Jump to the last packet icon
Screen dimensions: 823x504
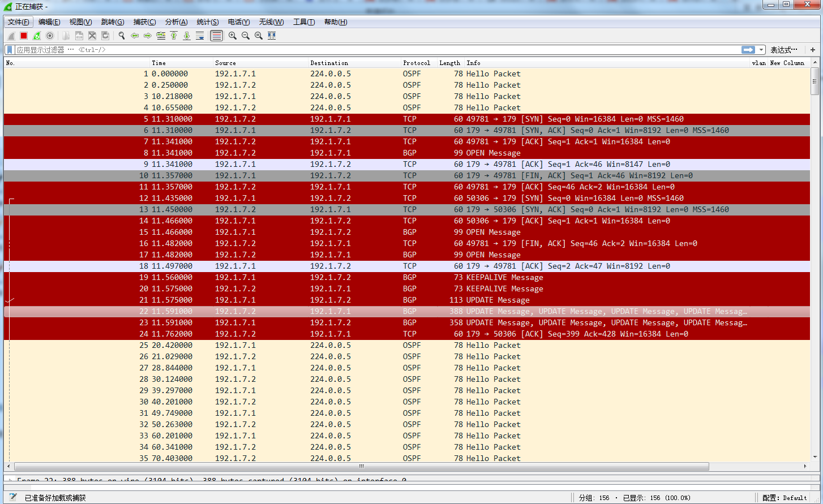[x=187, y=36]
